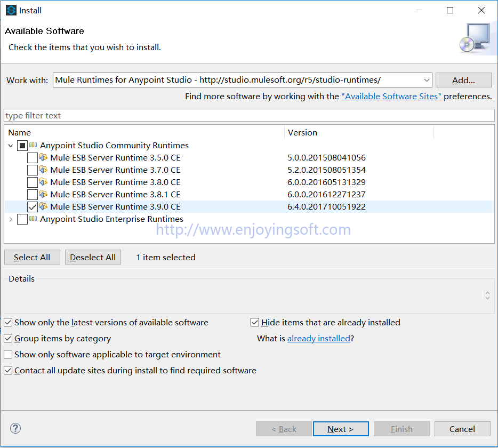Enable Show only software applicable to target environment
The width and height of the screenshot is (498, 448).
(8, 354)
